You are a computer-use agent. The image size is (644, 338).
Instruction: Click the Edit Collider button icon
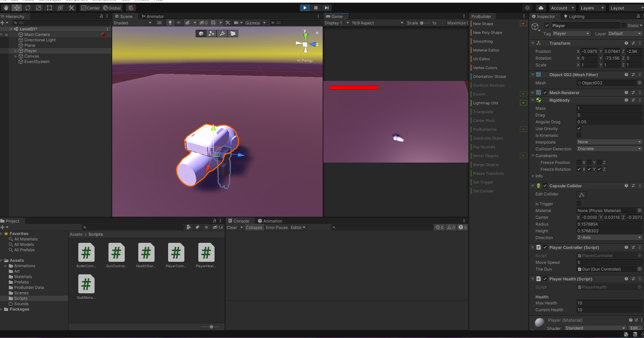tap(581, 195)
